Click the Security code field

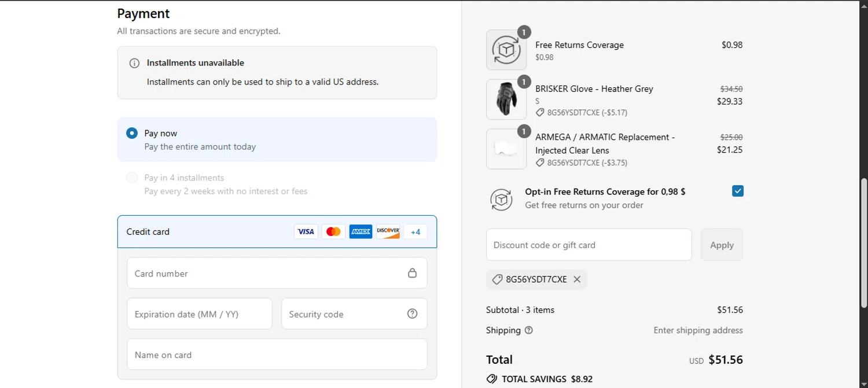click(354, 314)
